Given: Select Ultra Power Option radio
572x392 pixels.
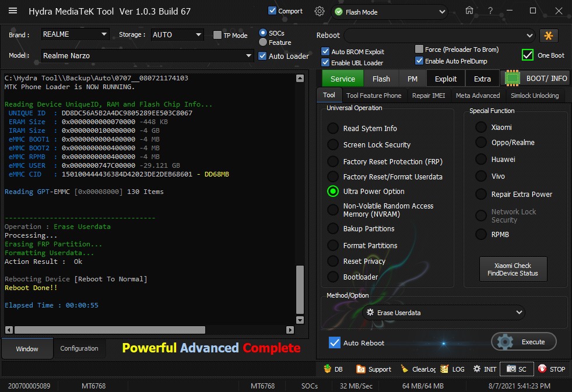Looking at the screenshot, I should point(333,191).
